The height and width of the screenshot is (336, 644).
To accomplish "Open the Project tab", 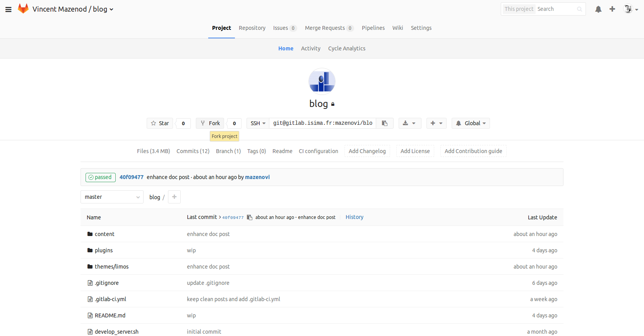I will 221,28.
